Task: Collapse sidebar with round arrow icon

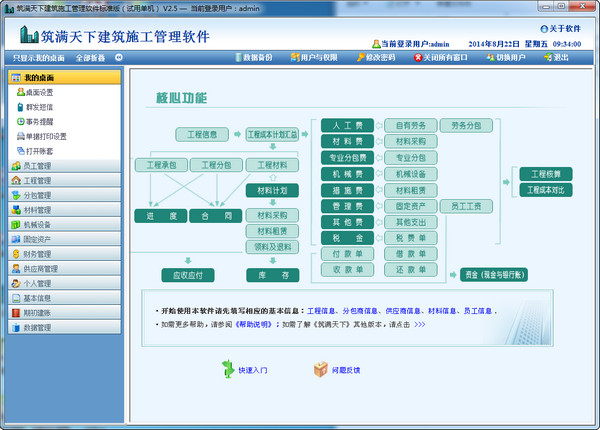Action: (x=119, y=57)
